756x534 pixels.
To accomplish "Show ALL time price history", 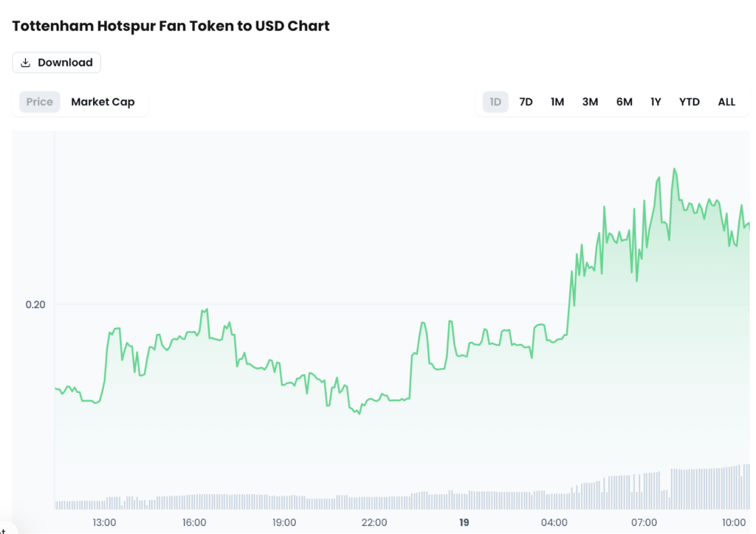I will [x=726, y=102].
